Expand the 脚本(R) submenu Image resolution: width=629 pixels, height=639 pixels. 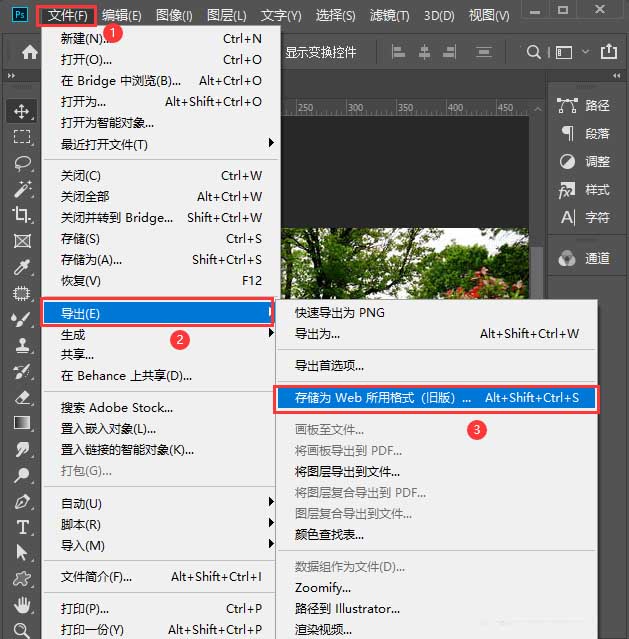coord(159,524)
